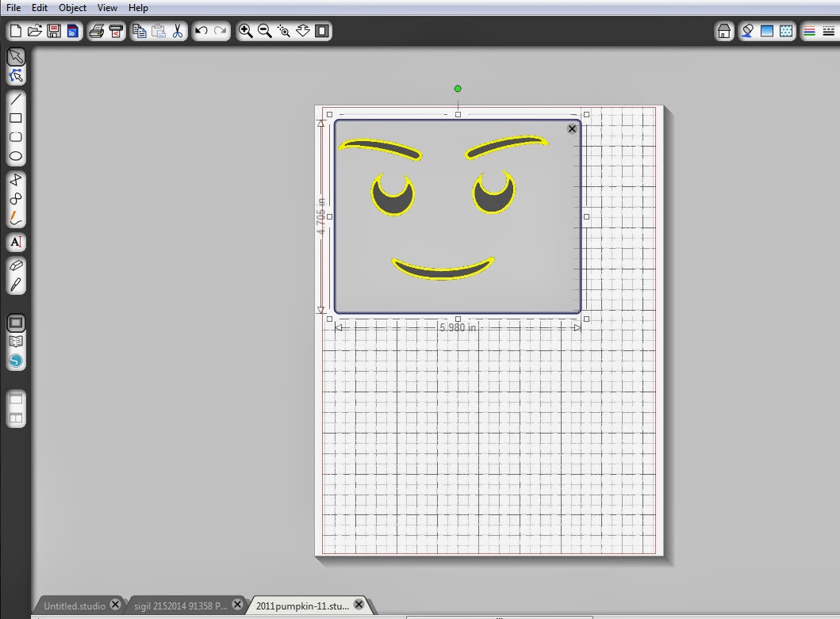Click the right-middle selection resize handle

[587, 217]
